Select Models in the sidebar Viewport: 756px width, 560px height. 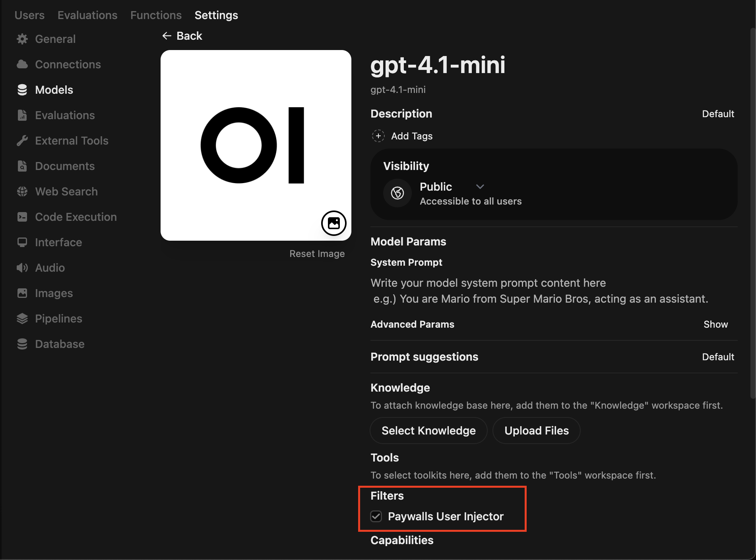point(54,90)
